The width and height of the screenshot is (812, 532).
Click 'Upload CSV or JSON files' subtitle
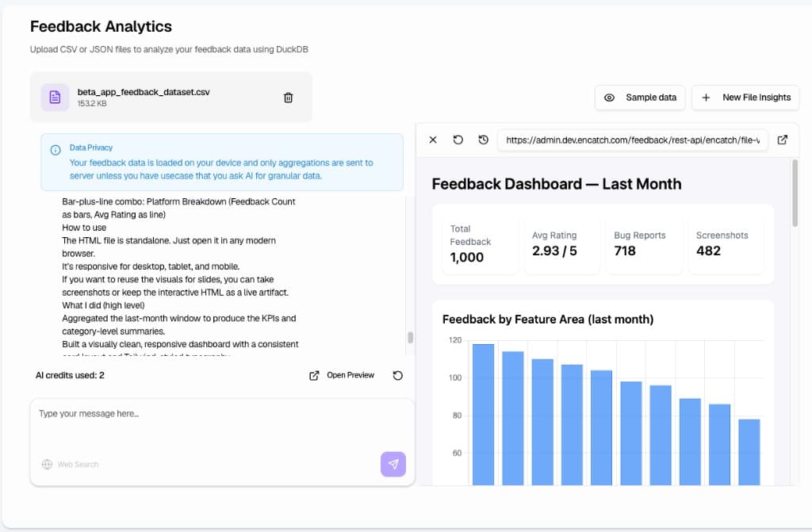[169, 49]
